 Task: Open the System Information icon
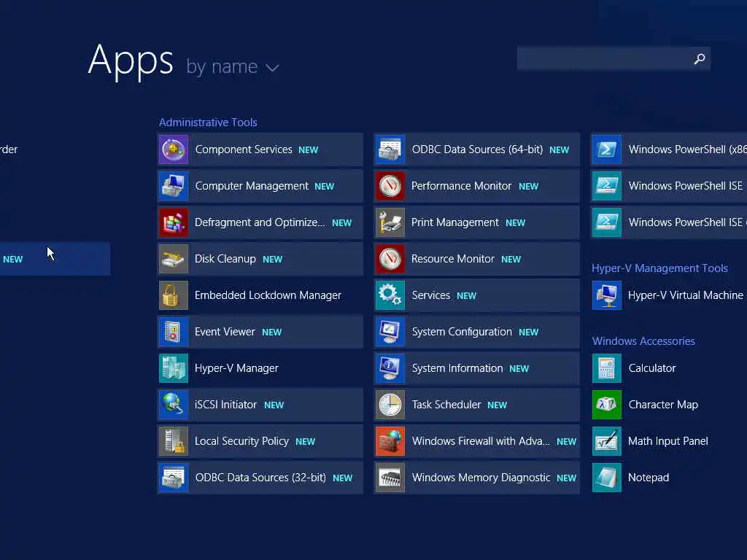390,368
